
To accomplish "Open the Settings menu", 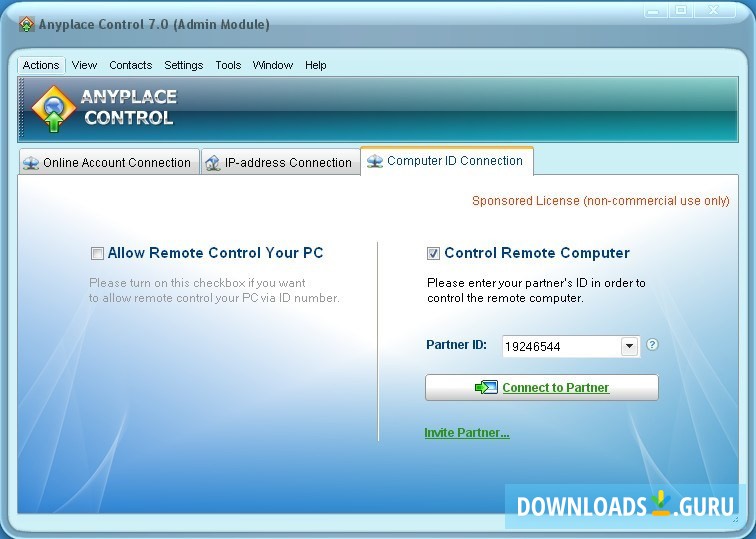I will (183, 65).
